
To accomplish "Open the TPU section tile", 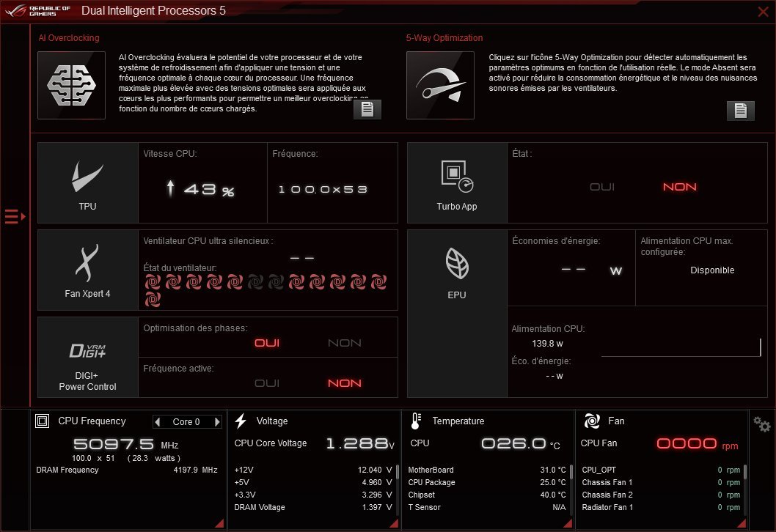I will click(87, 183).
